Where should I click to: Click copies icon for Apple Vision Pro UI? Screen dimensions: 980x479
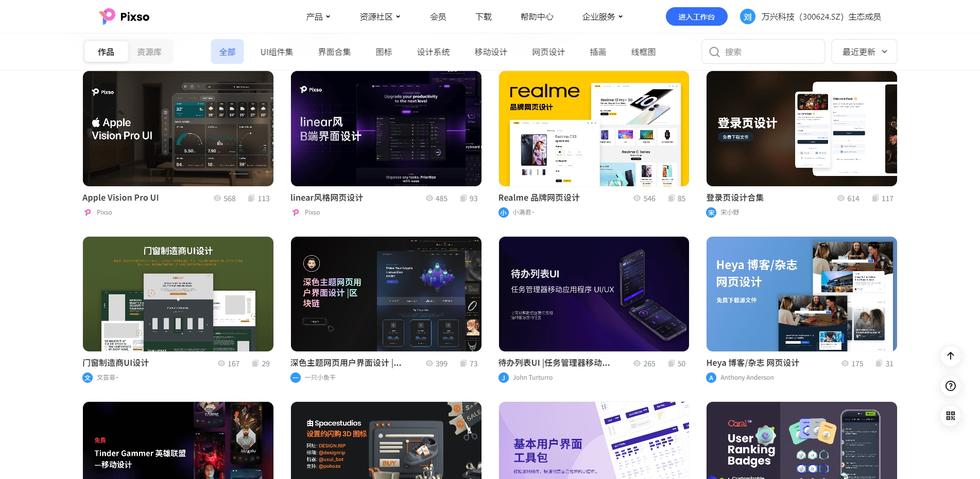251,198
